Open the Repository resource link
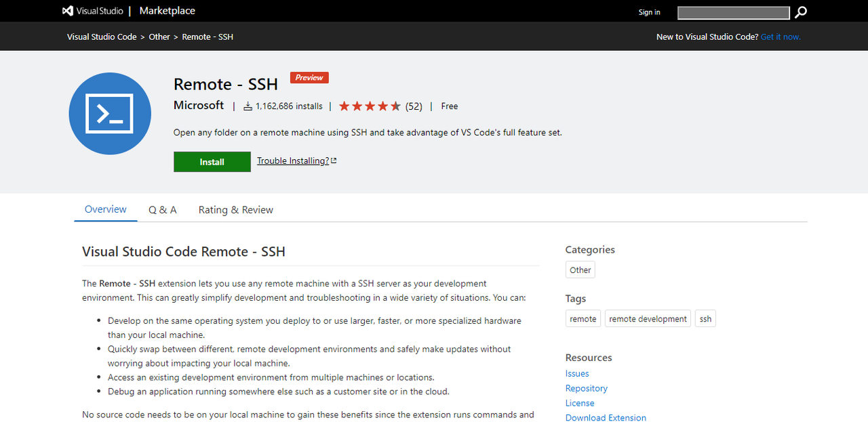This screenshot has height=422, width=868. tap(587, 388)
